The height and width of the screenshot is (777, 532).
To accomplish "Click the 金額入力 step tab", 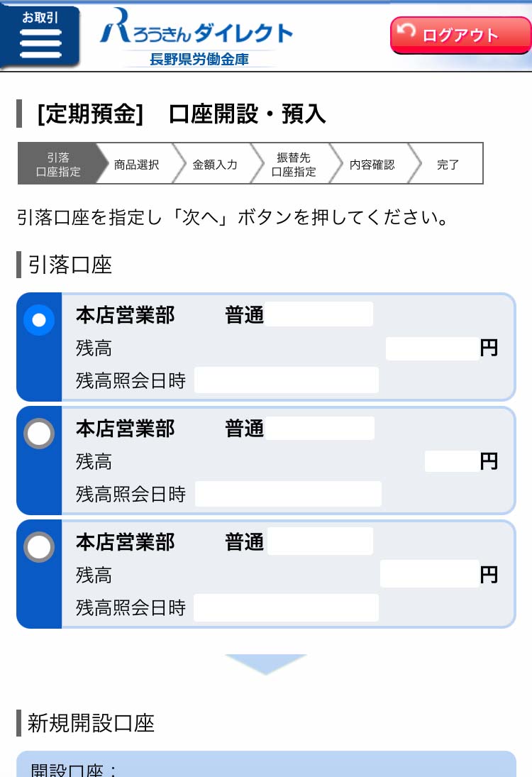I will pyautogui.click(x=215, y=164).
